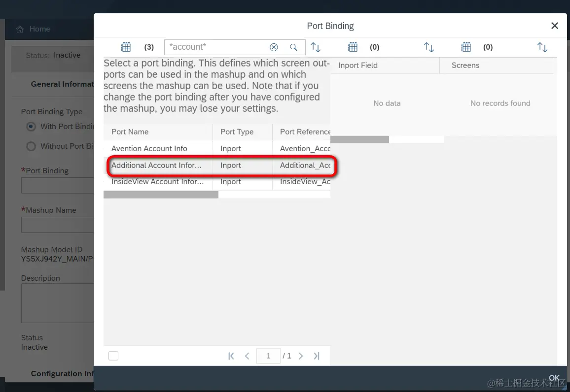The image size is (570, 392).
Task: Close the Port Binding dialog
Action: tap(554, 26)
